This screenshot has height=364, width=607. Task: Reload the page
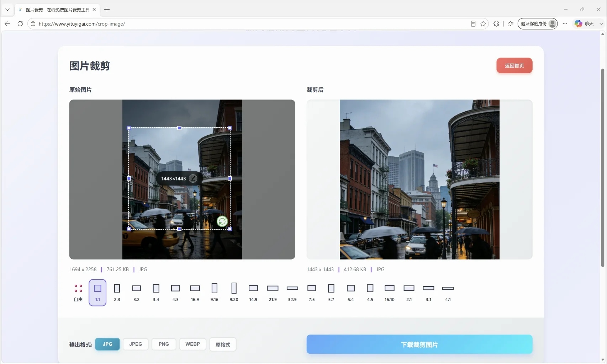tap(20, 23)
